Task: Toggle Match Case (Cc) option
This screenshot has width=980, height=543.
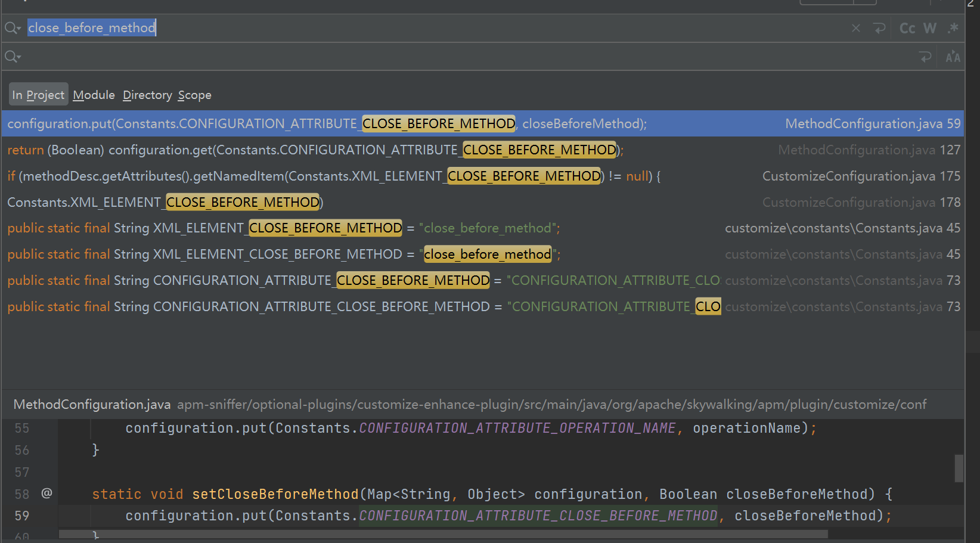Action: [x=907, y=28]
